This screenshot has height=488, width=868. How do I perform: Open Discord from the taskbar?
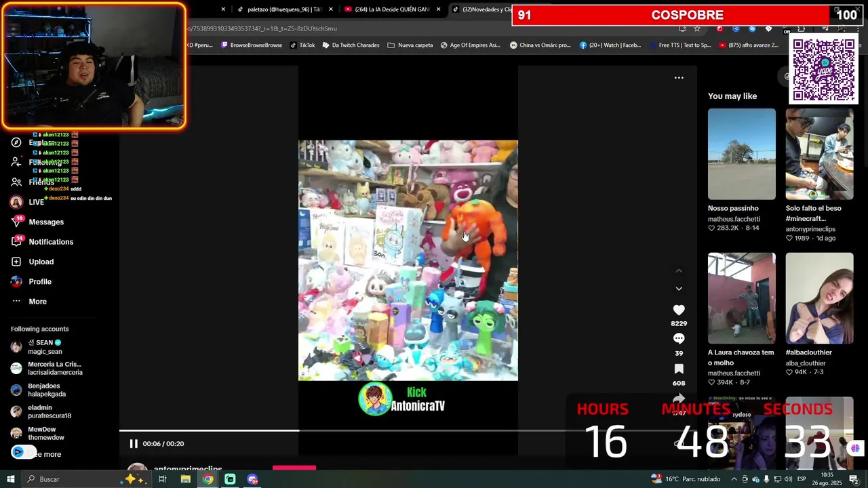252,479
